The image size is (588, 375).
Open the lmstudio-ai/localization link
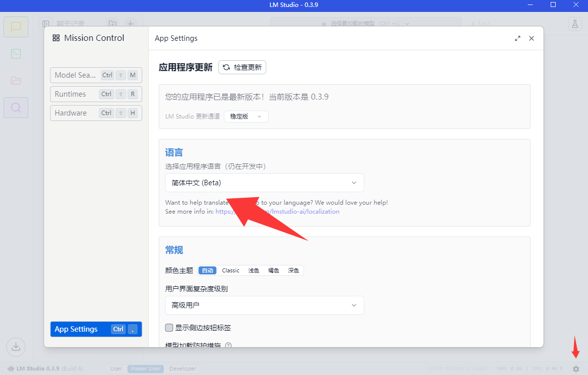277,212
